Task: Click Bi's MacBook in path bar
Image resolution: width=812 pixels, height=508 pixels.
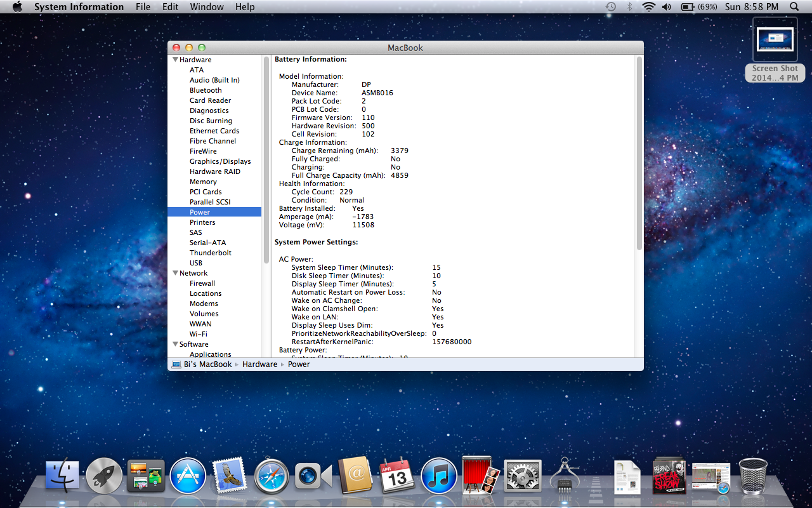Action: pyautogui.click(x=202, y=364)
